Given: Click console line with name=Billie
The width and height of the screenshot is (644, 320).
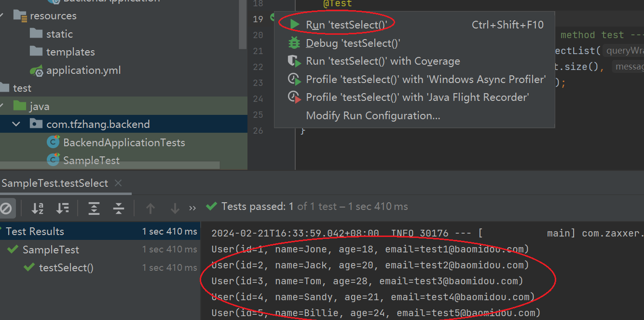Looking at the screenshot, I should point(376,313).
